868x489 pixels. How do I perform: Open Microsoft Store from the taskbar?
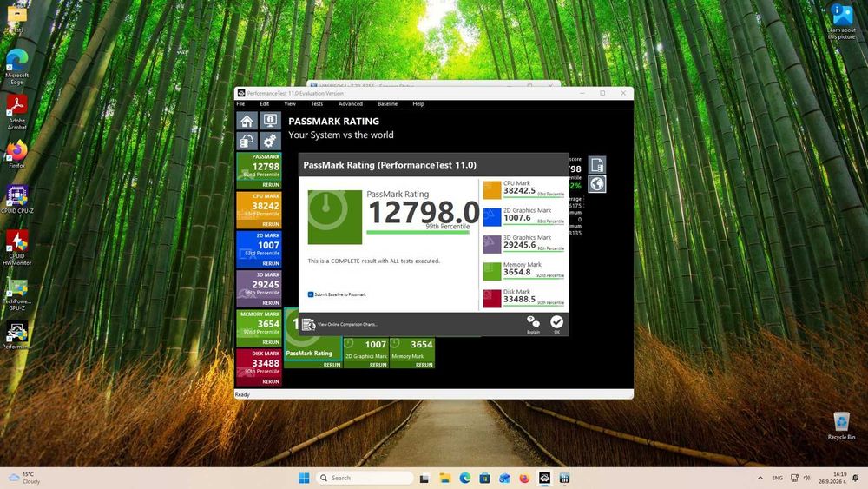pos(484,478)
